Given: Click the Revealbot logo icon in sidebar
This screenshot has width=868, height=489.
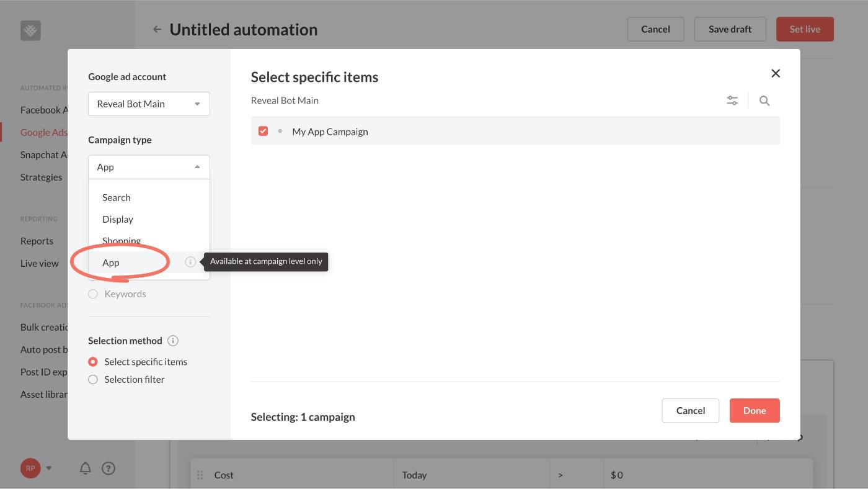Looking at the screenshot, I should click(30, 30).
